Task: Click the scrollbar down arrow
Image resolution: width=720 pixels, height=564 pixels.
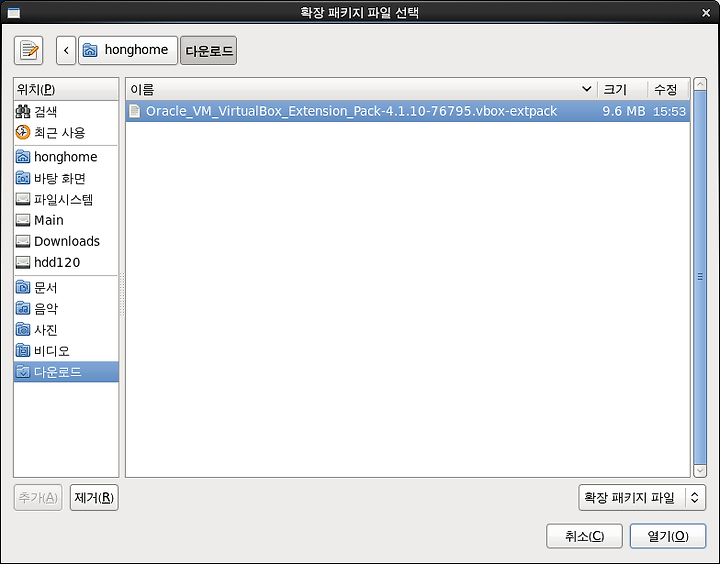Action: (700, 471)
